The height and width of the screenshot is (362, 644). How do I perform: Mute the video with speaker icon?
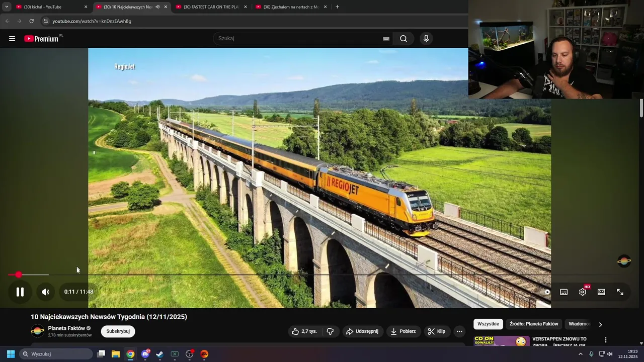(x=45, y=292)
